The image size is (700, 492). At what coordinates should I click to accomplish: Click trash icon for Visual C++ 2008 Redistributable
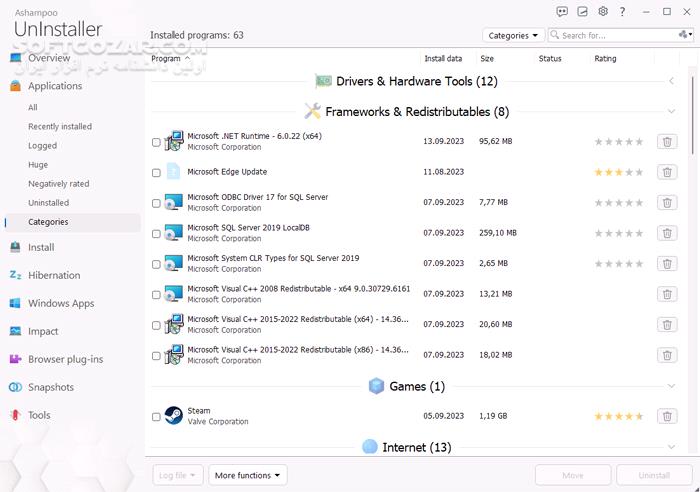click(667, 294)
